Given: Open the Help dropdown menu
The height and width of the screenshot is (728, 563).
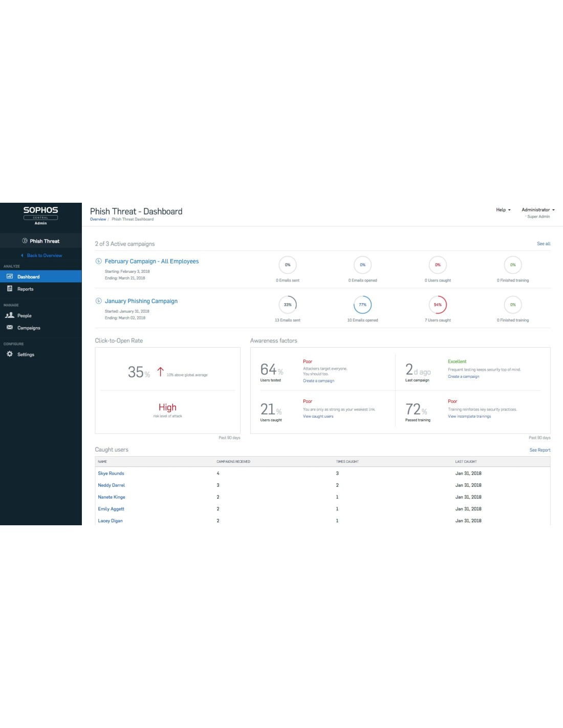Looking at the screenshot, I should click(503, 210).
